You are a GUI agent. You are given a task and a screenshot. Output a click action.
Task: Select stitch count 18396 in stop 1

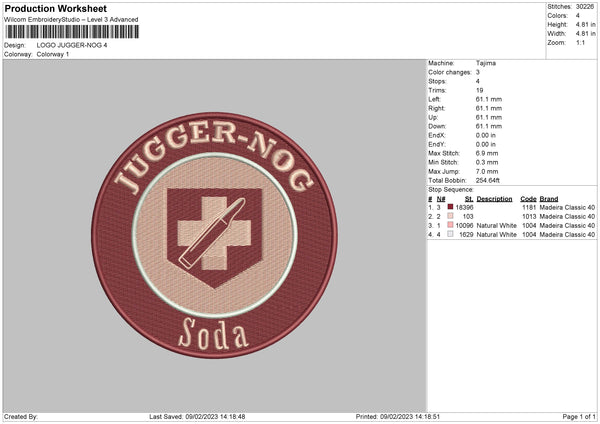[465, 207]
